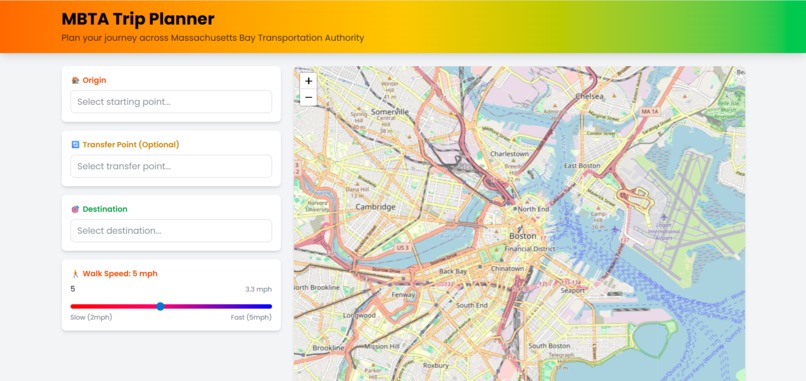The width and height of the screenshot is (806, 381).
Task: Zoom in the map with plus button
Action: point(308,81)
